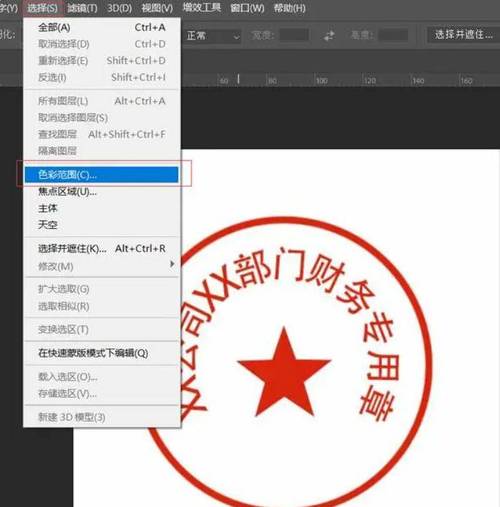Click 在快速蒙版模式下编辑(Q) item
The width and height of the screenshot is (500, 507).
pos(102,353)
